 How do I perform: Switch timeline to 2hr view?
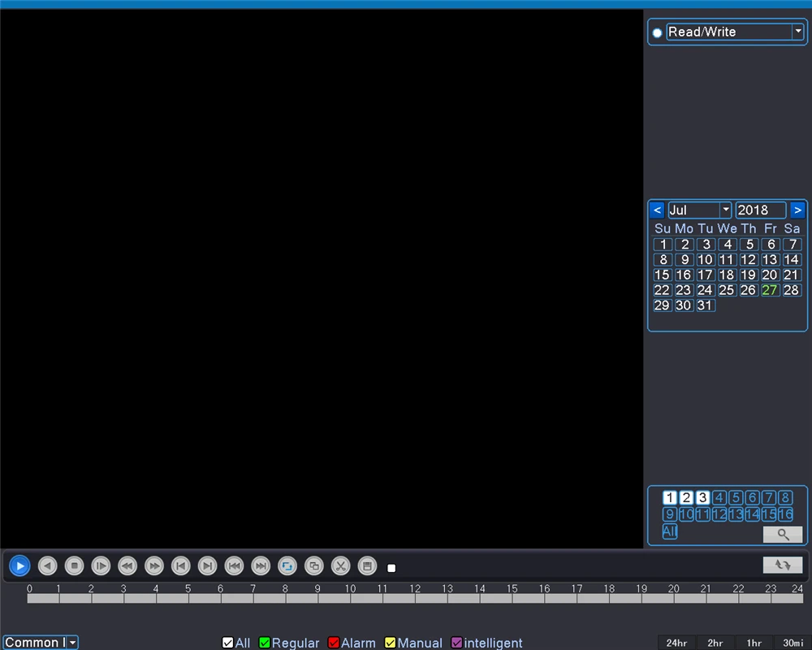(x=715, y=643)
